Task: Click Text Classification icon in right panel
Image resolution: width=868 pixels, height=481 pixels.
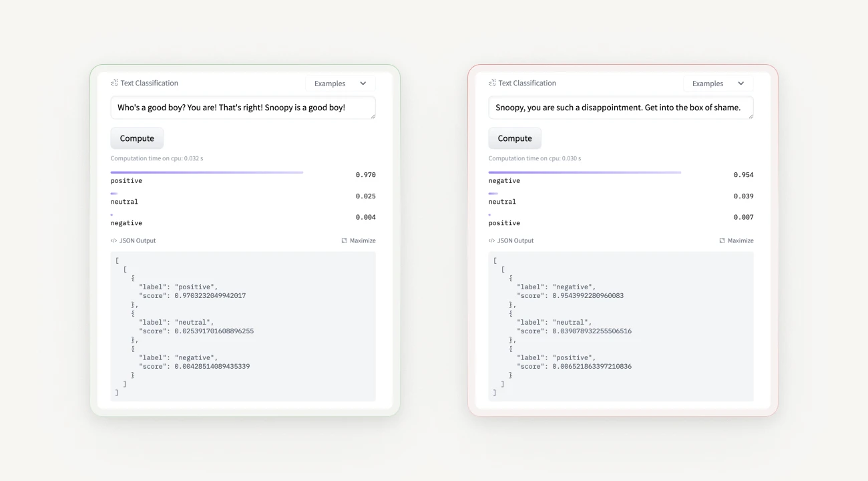Action: (492, 84)
